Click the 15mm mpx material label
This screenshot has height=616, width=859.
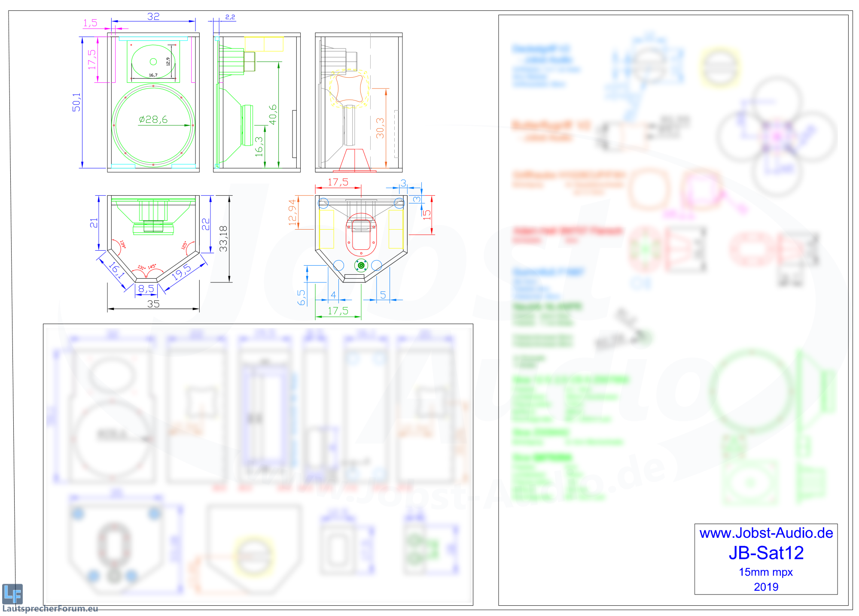(x=766, y=572)
